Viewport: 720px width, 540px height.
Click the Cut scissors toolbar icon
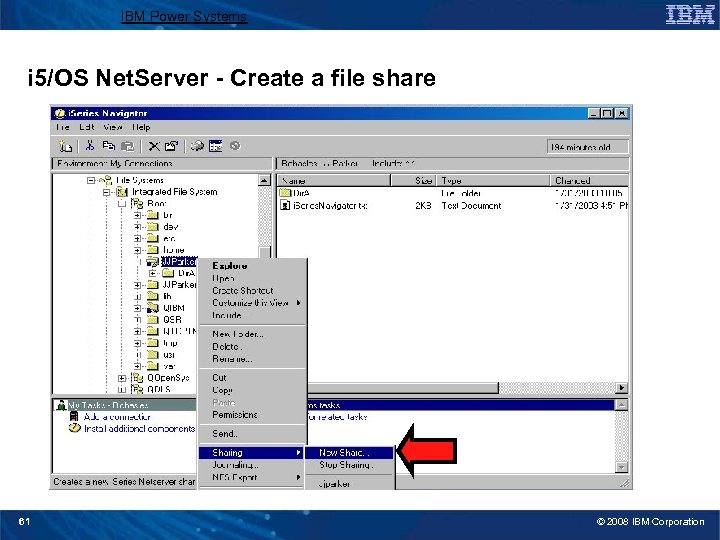click(x=90, y=146)
